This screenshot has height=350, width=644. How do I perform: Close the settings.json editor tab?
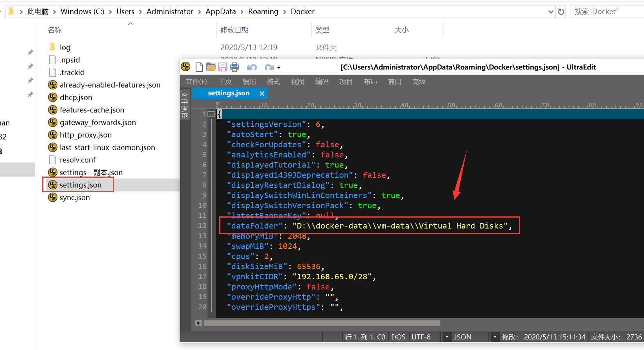pyautogui.click(x=262, y=93)
